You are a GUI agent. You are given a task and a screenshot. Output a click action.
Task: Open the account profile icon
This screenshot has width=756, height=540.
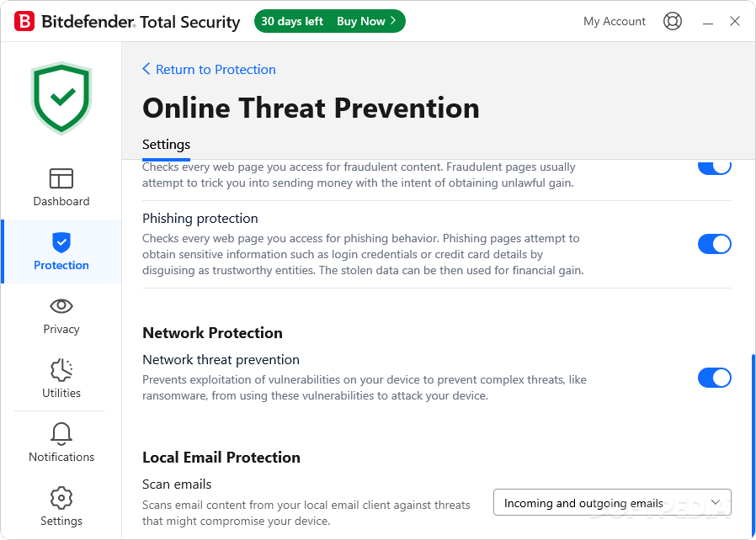point(673,21)
